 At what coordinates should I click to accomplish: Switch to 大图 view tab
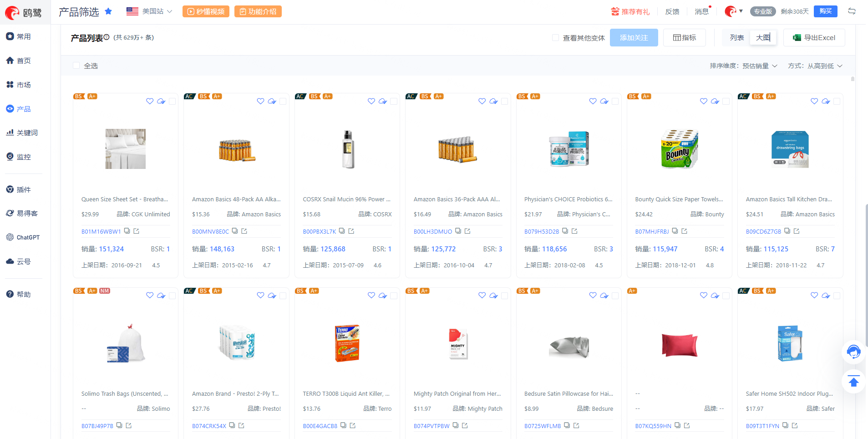(x=763, y=37)
